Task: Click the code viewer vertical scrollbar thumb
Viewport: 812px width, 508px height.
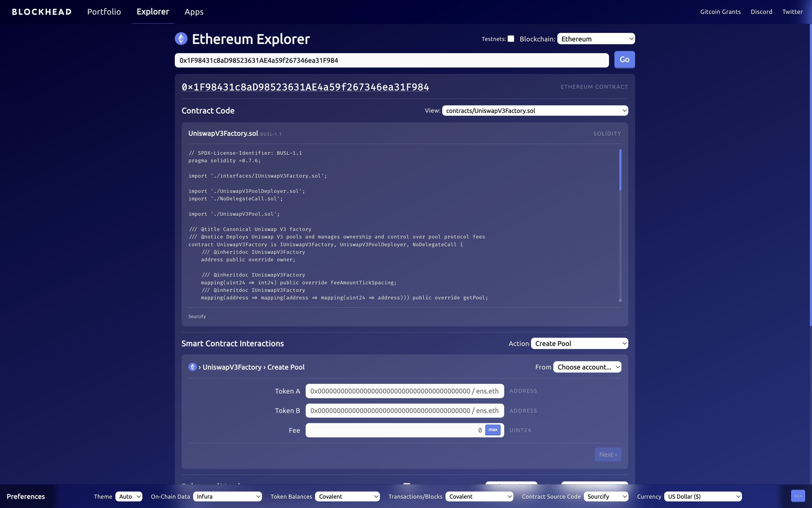Action: (620, 170)
